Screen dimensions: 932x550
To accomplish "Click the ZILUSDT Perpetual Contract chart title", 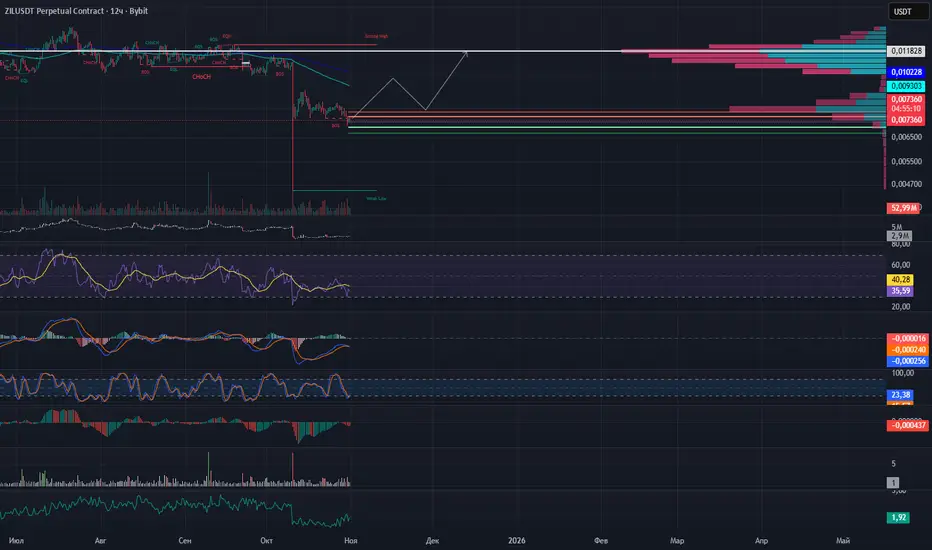I will [76, 11].
